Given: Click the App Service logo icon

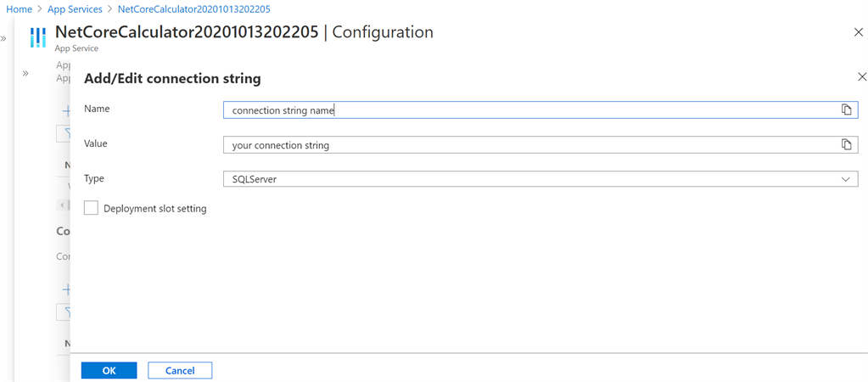Looking at the screenshot, I should coord(37,36).
